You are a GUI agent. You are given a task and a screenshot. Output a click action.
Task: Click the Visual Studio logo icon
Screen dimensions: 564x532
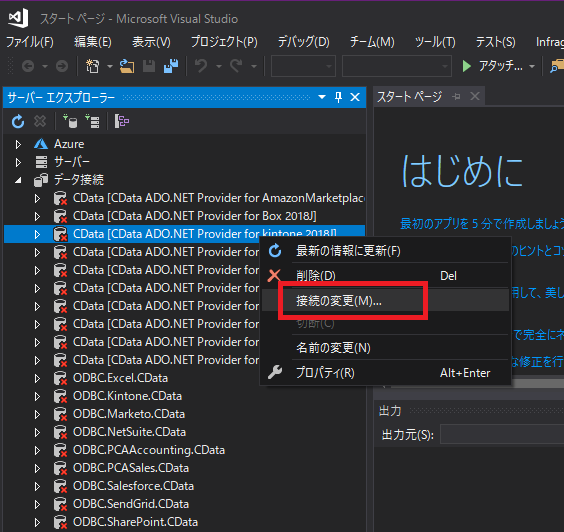click(x=18, y=18)
